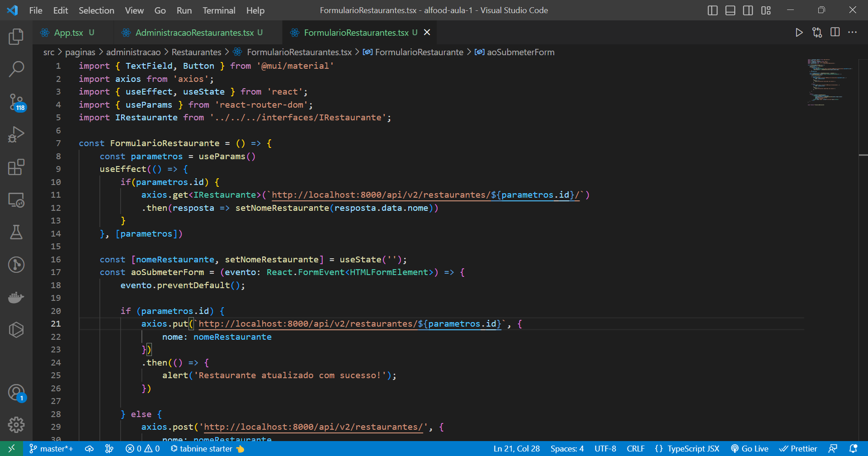
Task: Open the Selection menu
Action: pos(96,10)
